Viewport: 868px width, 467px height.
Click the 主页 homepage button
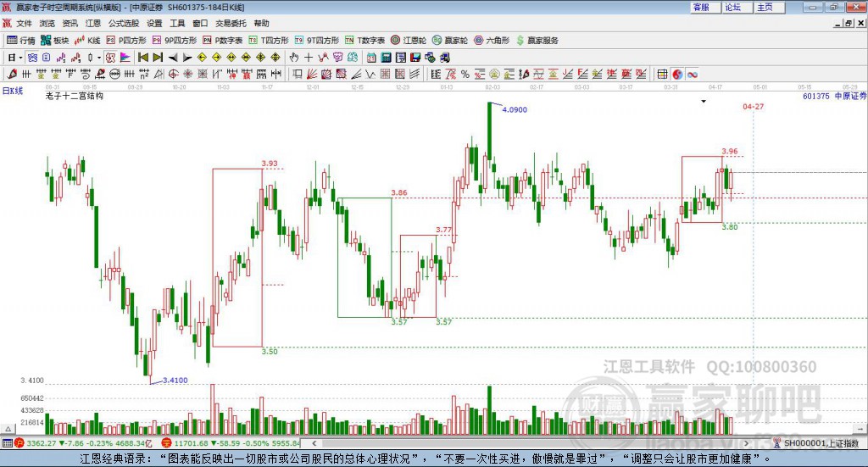(x=770, y=7)
